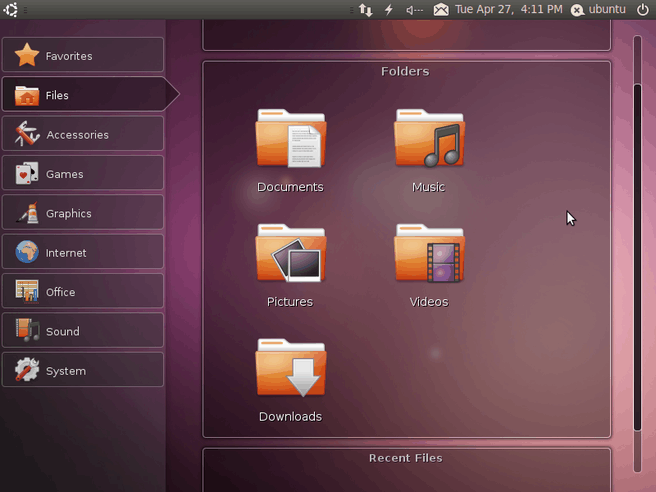Click the Graphics paint tube icon
This screenshot has height=492, width=656.
[28, 213]
